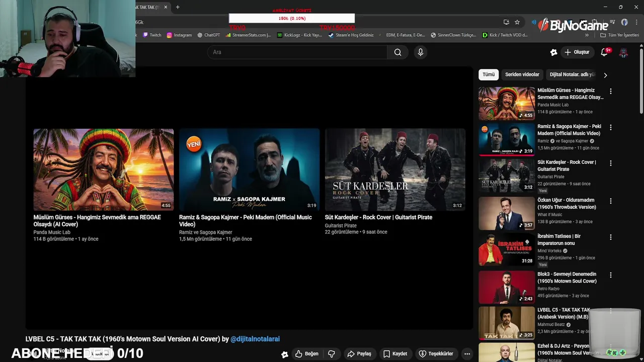This screenshot has width=644, height=362.
Task: Select the Tümü filter chip
Action: (489, 74)
